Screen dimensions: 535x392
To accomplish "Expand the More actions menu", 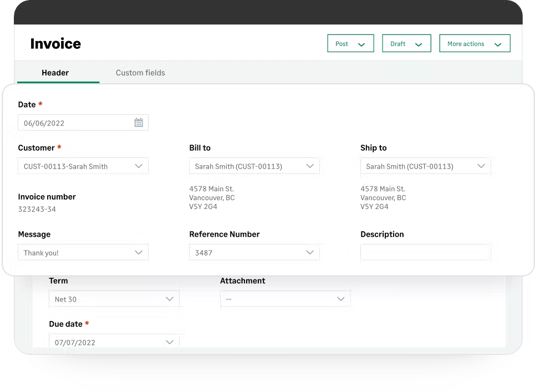I will pos(475,43).
